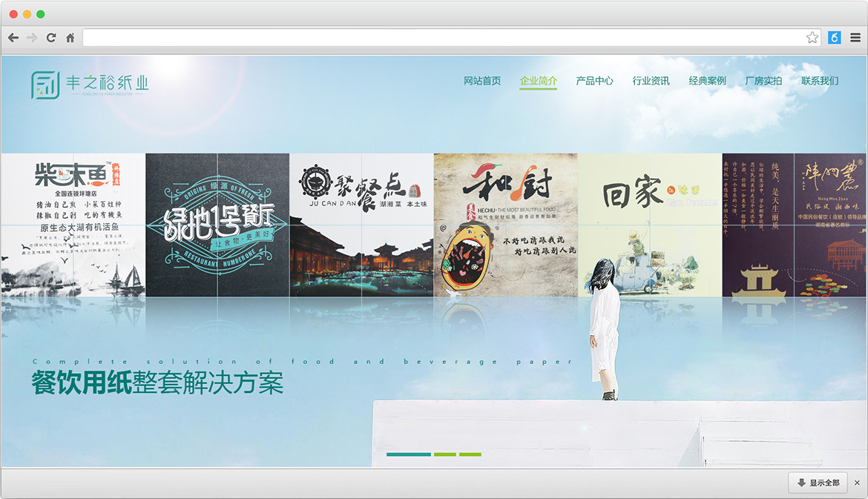Screen dimensions: 868x499
Task: Visit 厂房实拍 page
Action: (763, 81)
